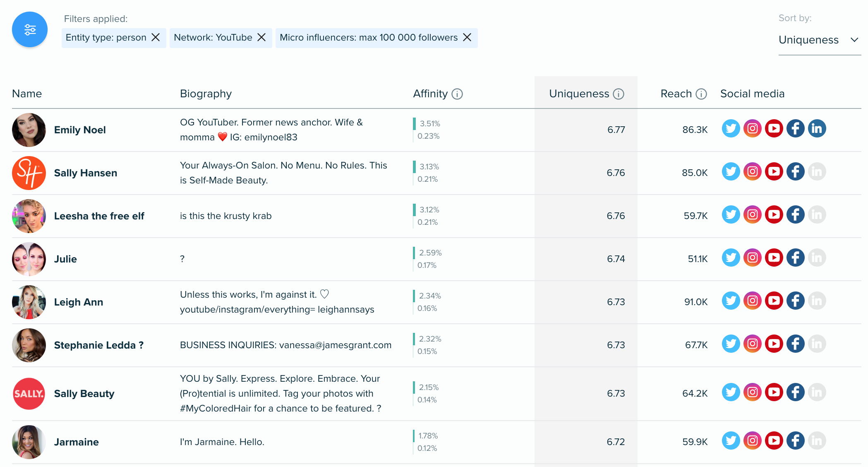Open Julie's Facebook page
The image size is (868, 467).
pyautogui.click(x=796, y=258)
